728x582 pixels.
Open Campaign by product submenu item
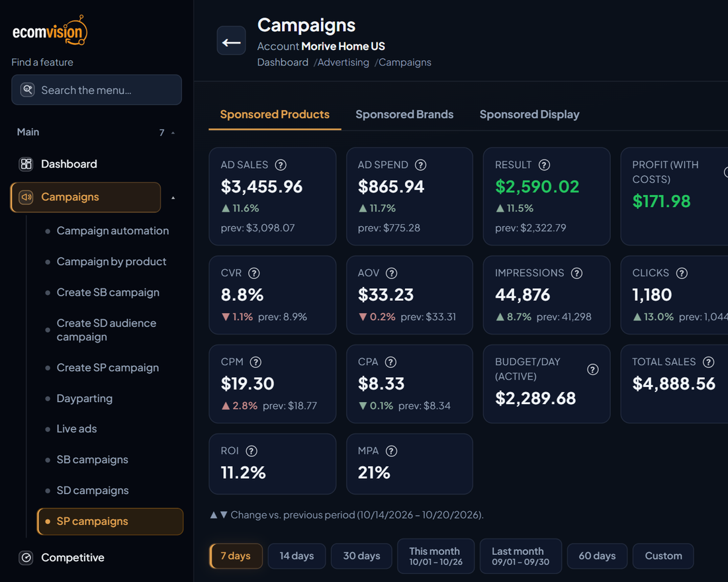pyautogui.click(x=111, y=261)
